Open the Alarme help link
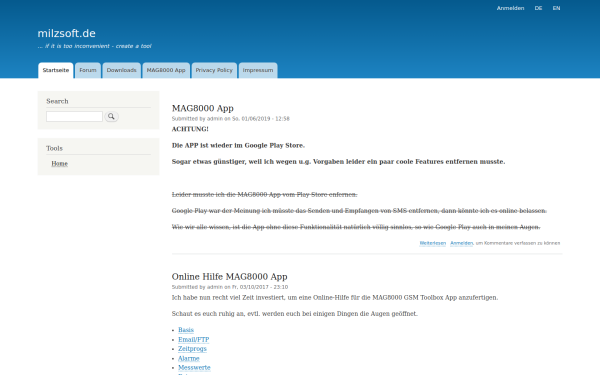Viewport: 600px width, 375px height. pos(189,358)
